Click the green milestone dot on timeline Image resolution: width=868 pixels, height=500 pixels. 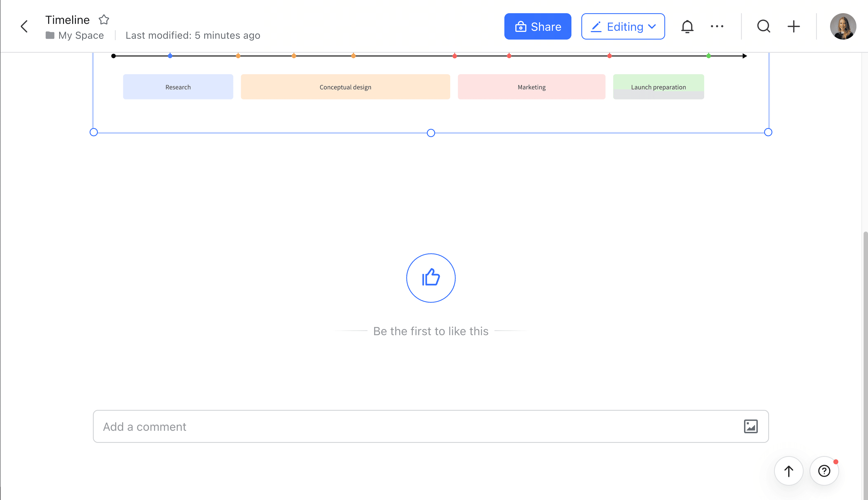tap(708, 56)
